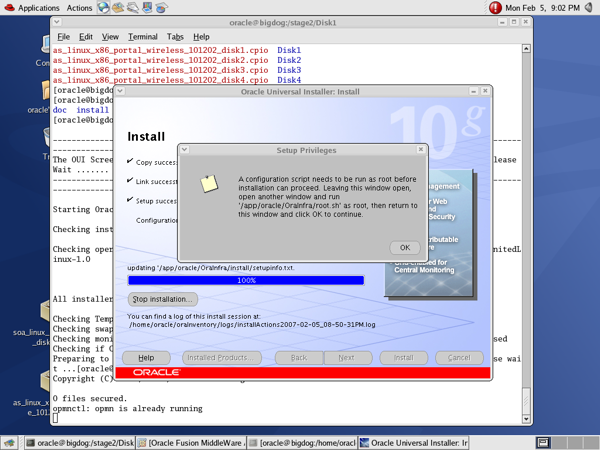Click volume speaker icon in panel
The width and height of the screenshot is (600, 450).
(589, 7)
